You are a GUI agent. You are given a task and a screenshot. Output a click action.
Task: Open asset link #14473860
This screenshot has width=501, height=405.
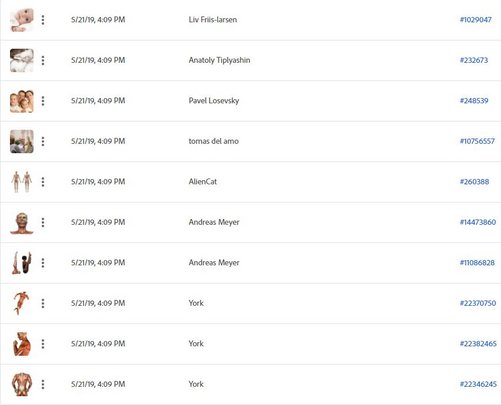tap(478, 222)
